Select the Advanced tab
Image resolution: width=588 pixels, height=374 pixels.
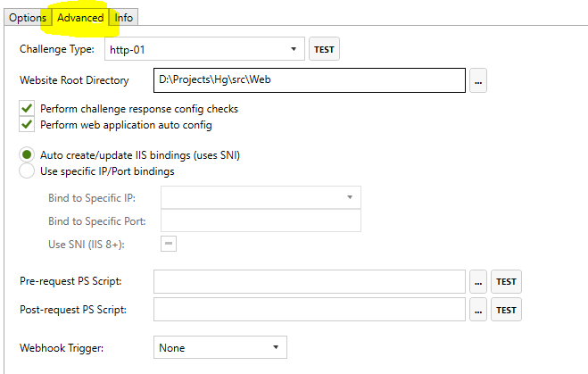point(80,18)
